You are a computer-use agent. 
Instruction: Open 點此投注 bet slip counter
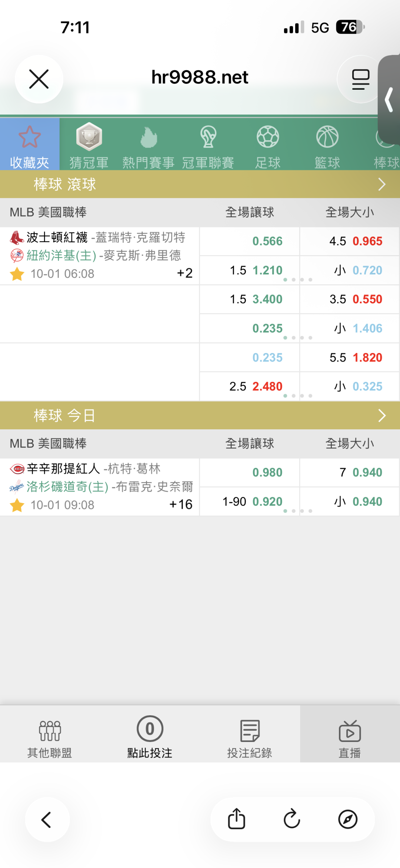tap(150, 736)
